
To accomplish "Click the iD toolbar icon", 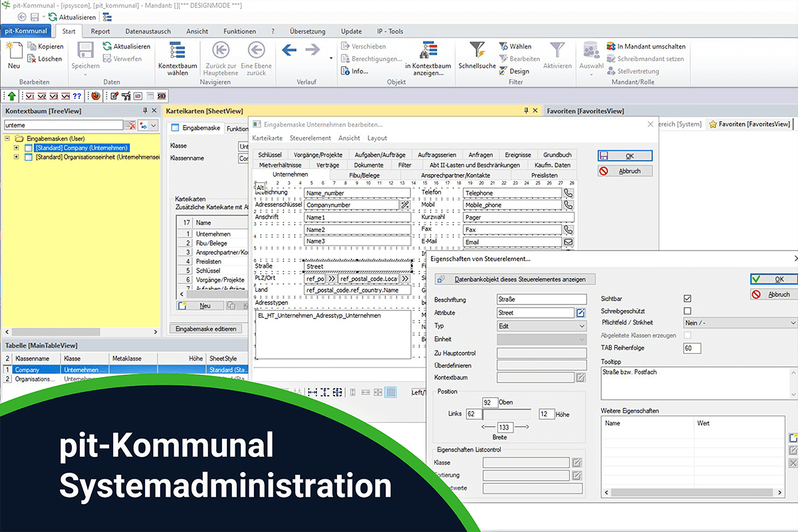I will click(136, 96).
